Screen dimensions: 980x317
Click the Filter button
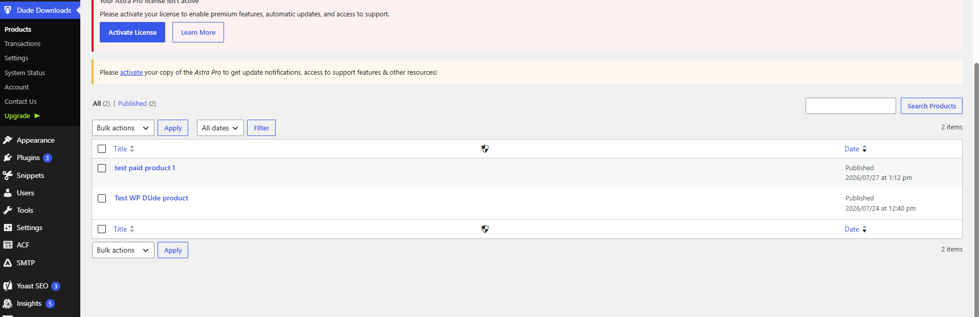tap(261, 128)
